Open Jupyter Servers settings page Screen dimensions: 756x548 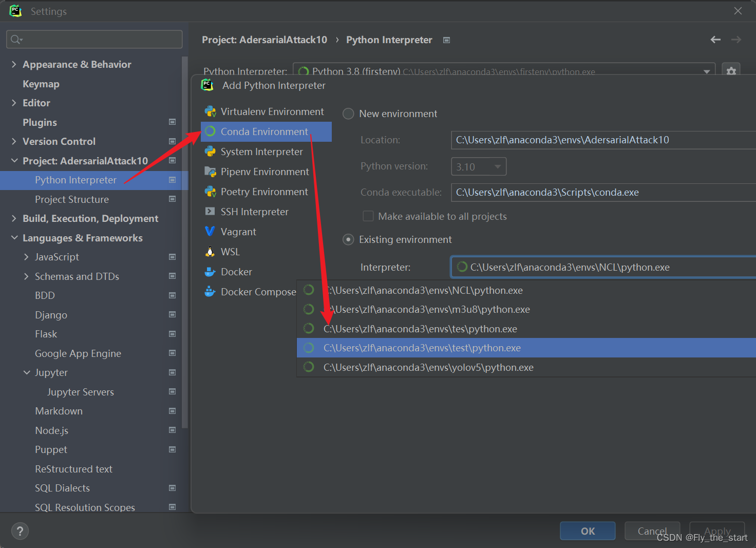coord(81,392)
